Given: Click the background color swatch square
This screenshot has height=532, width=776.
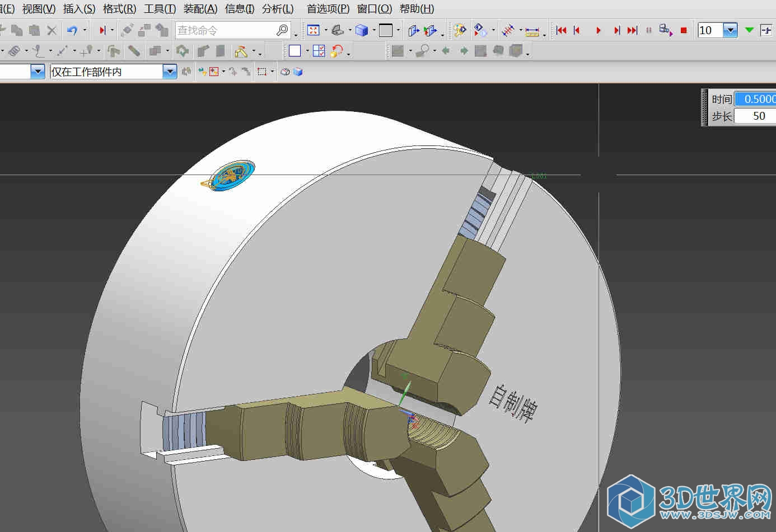Looking at the screenshot, I should point(386,30).
